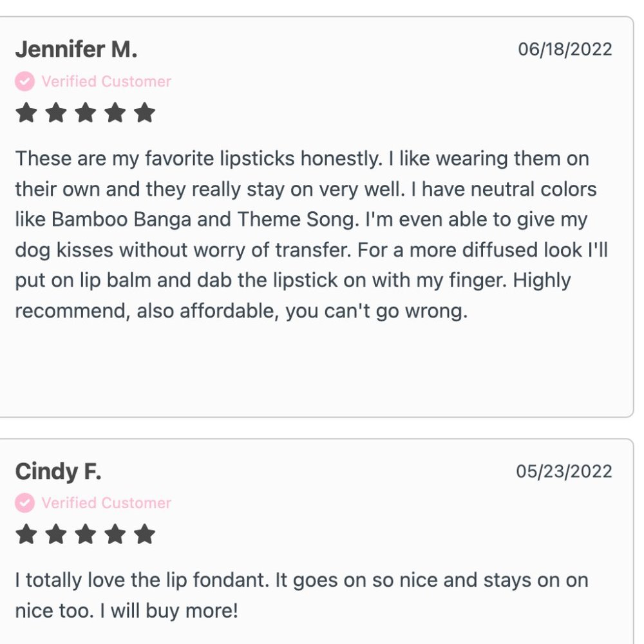
Task: Click the fifth star in Cindy F.'s rating
Action: [x=145, y=534]
